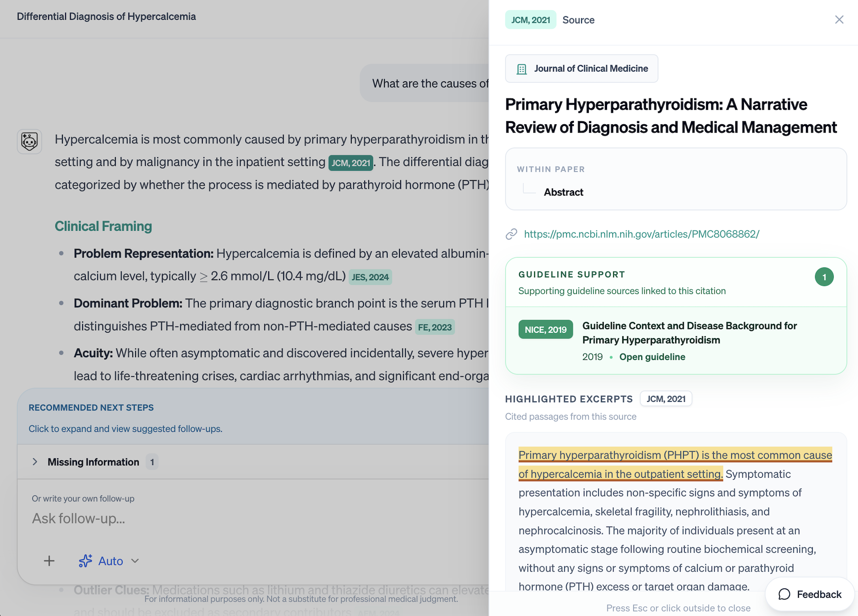Select the Journal of Clinical Medicine chip
This screenshot has width=858, height=616.
coord(582,69)
